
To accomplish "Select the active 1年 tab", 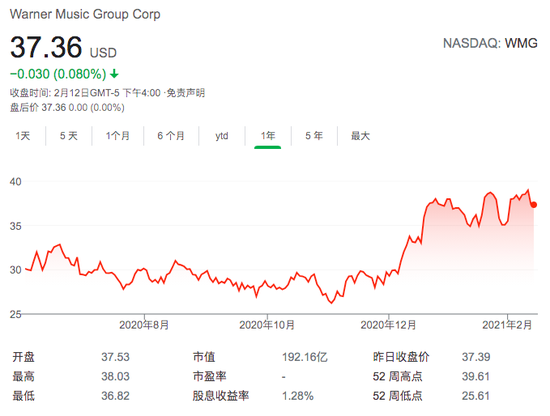I will [268, 136].
